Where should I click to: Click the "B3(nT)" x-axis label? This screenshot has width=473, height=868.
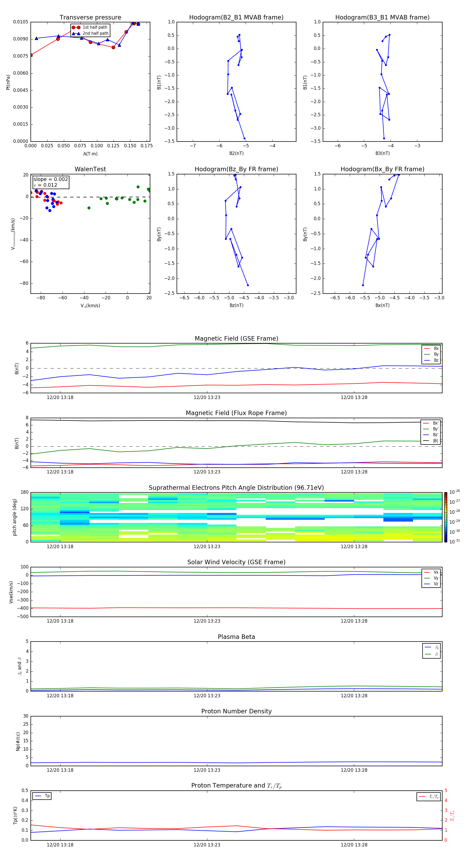pos(382,153)
